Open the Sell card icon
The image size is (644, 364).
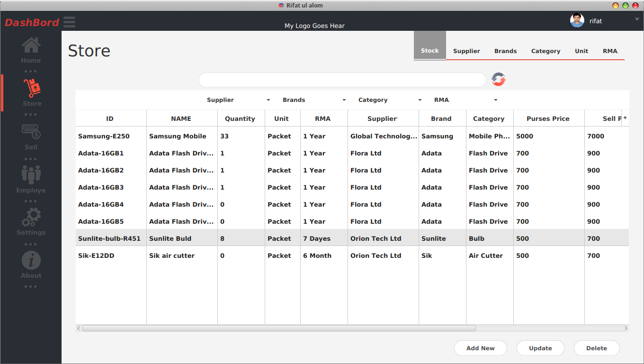pos(31,131)
